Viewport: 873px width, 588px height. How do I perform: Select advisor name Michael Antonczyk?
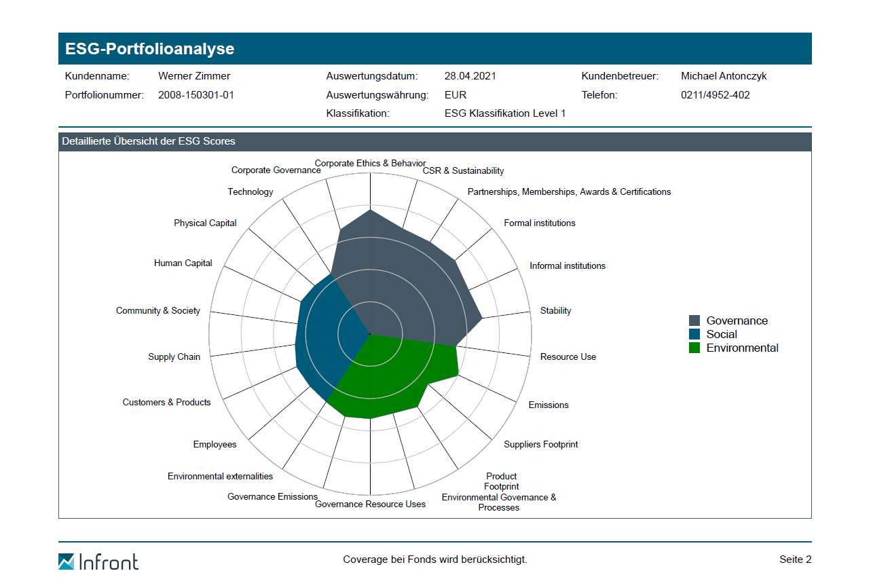(724, 76)
